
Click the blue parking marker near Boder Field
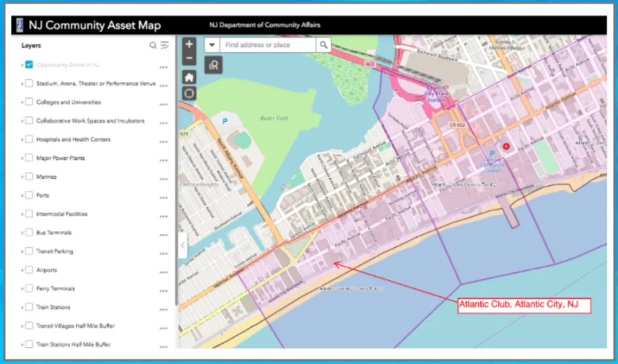[x=224, y=121]
